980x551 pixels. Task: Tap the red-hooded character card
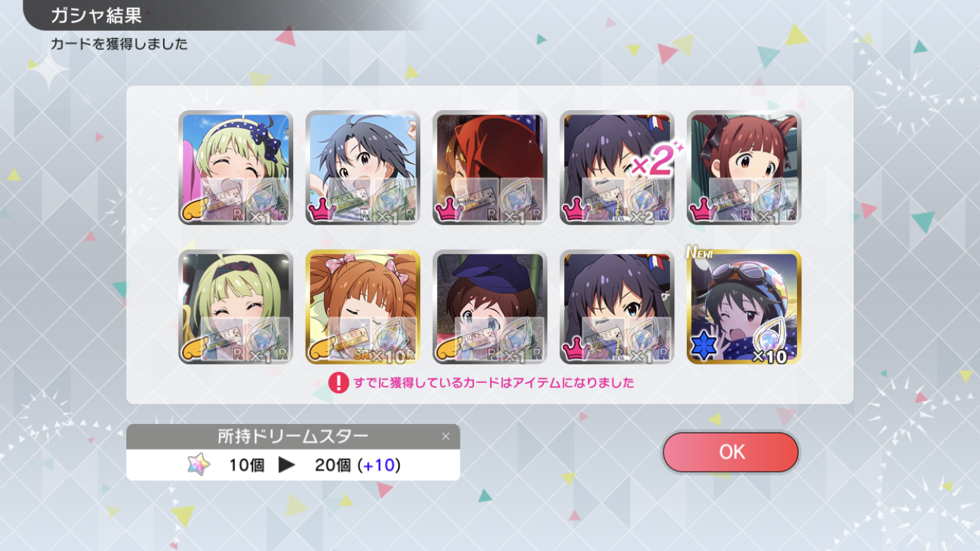[x=490, y=168]
